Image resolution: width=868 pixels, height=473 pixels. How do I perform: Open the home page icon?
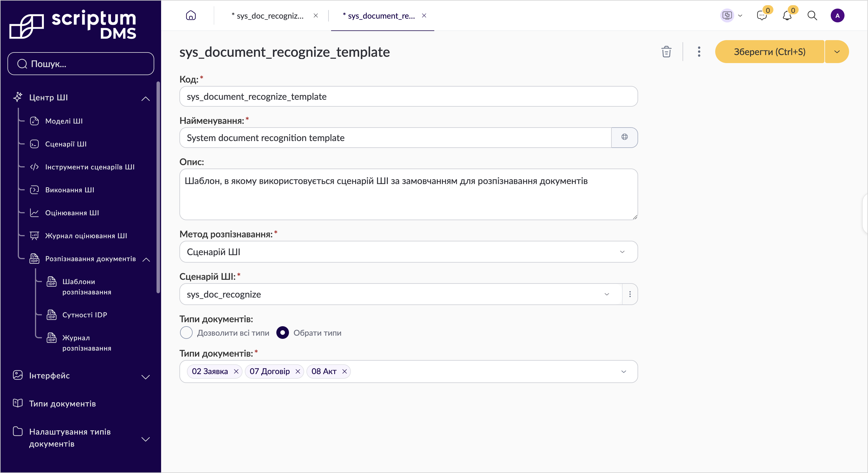coord(191,15)
